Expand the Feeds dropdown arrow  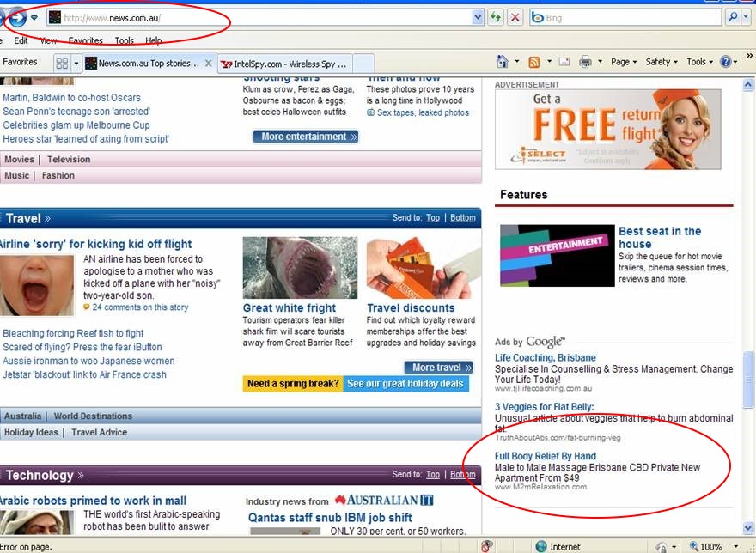coord(549,62)
